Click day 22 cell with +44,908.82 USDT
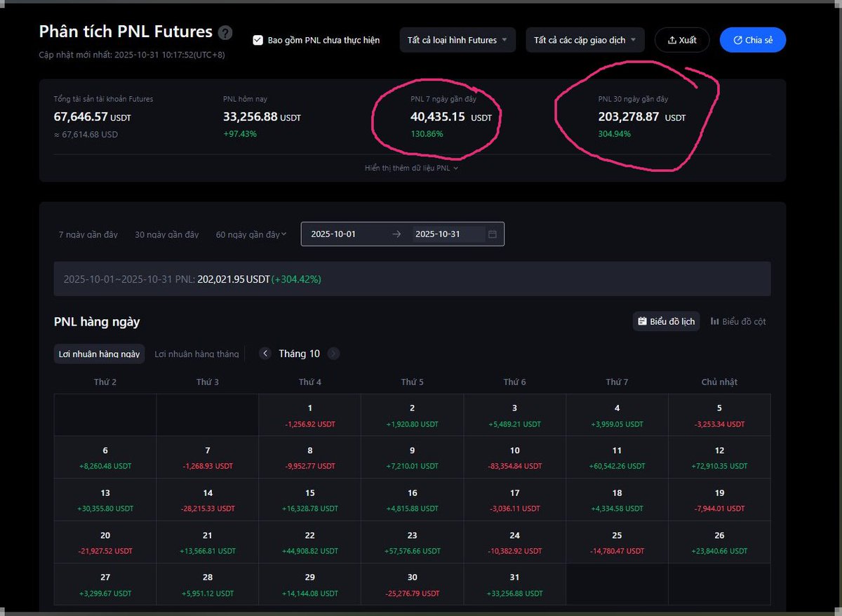The height and width of the screenshot is (616, 842). [310, 542]
